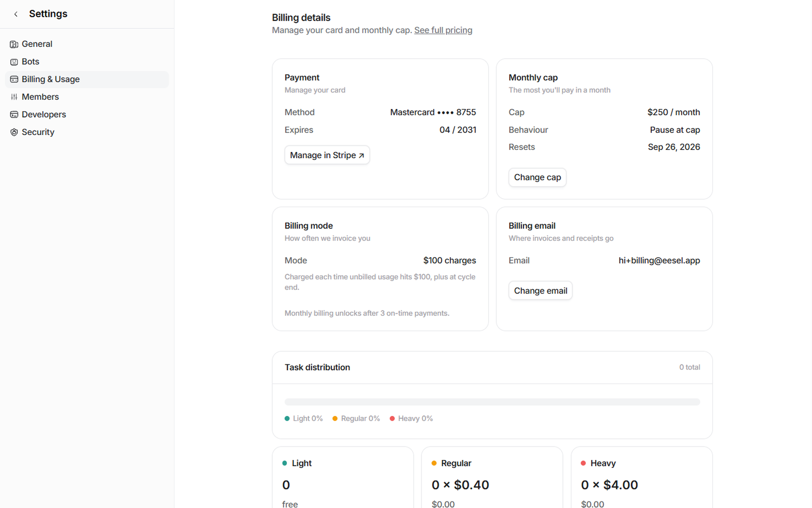Click the Developers terminal icon
The height and width of the screenshot is (508, 812).
[14, 114]
